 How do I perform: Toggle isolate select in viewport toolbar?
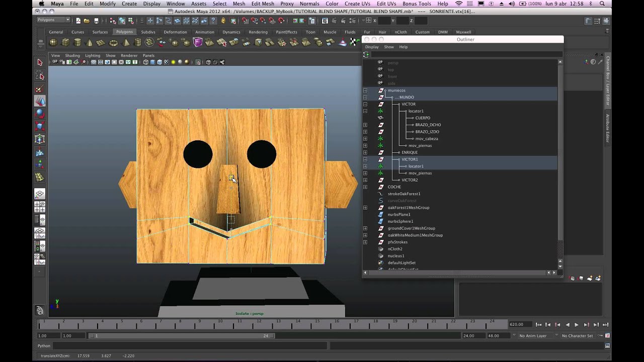tap(198, 62)
